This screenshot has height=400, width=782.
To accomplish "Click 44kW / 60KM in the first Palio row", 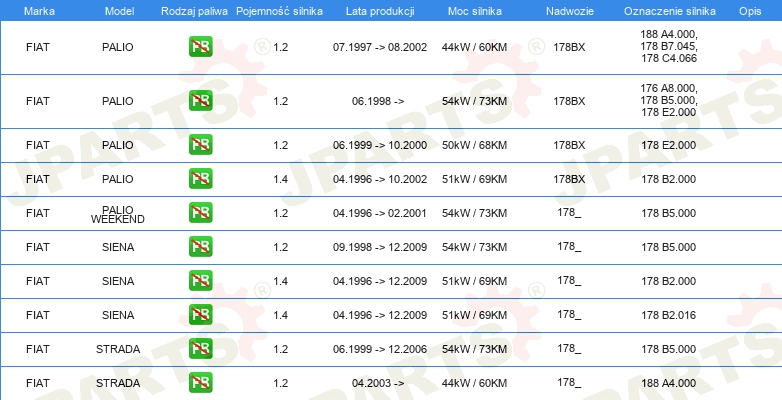I will pyautogui.click(x=474, y=47).
